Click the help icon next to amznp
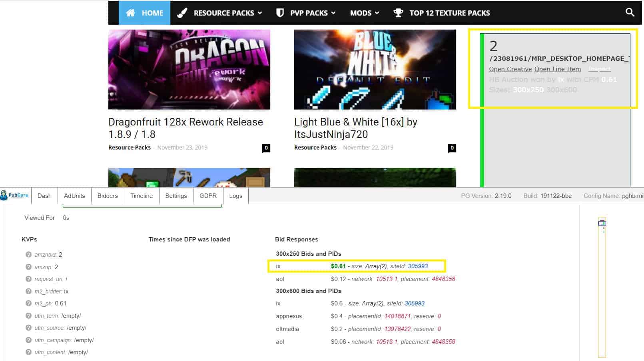This screenshot has width=644, height=361. [28, 267]
